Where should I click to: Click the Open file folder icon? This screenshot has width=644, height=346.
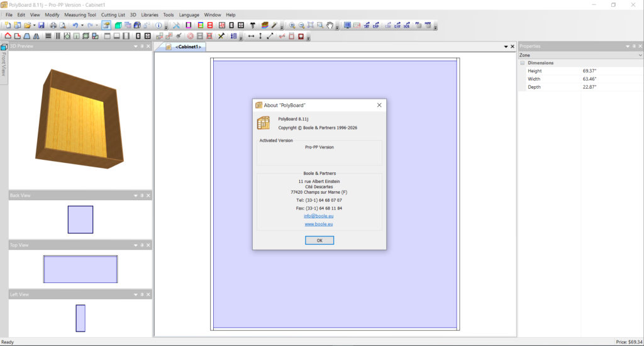click(x=27, y=25)
